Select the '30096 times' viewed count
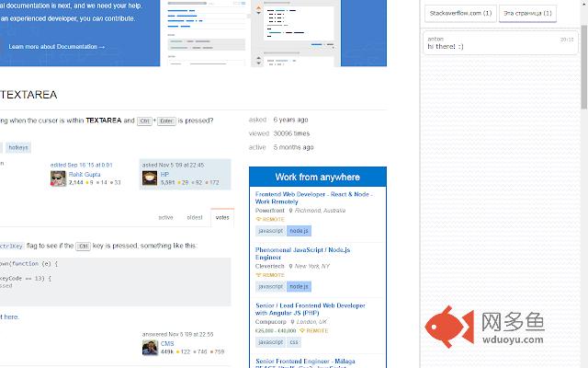Viewport: 588px width, 368px height. coord(291,133)
